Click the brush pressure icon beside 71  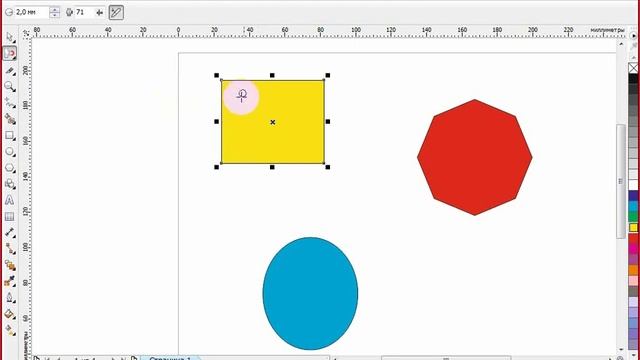(x=69, y=13)
